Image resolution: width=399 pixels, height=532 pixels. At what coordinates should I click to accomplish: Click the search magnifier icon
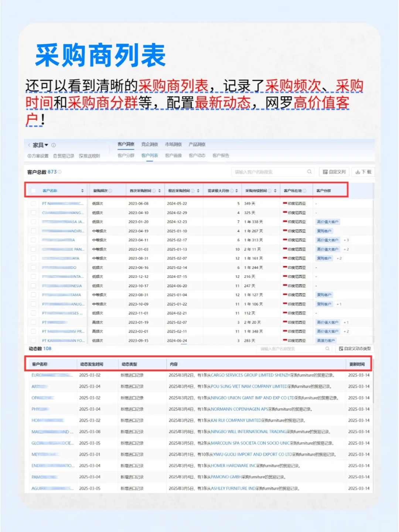pyautogui.click(x=309, y=172)
